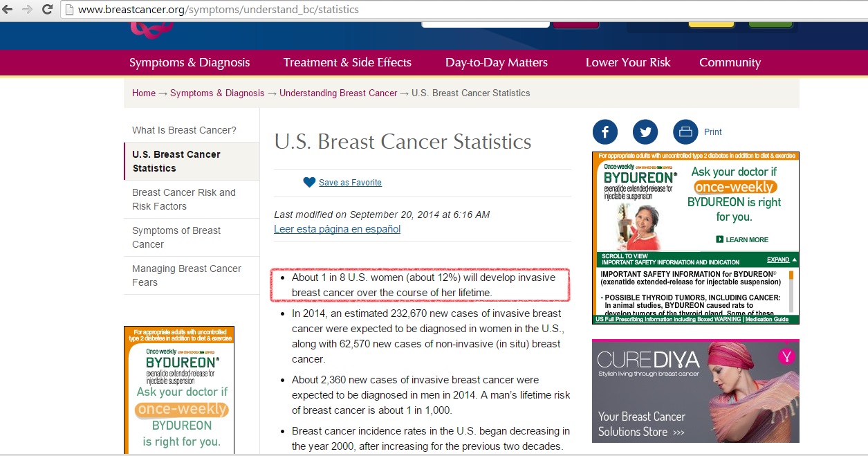Share page via Twitter icon

645,131
